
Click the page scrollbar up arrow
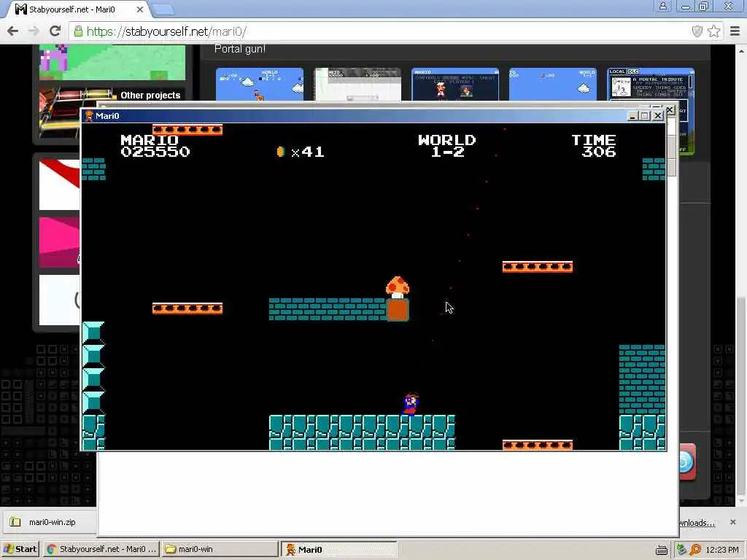coord(742,50)
